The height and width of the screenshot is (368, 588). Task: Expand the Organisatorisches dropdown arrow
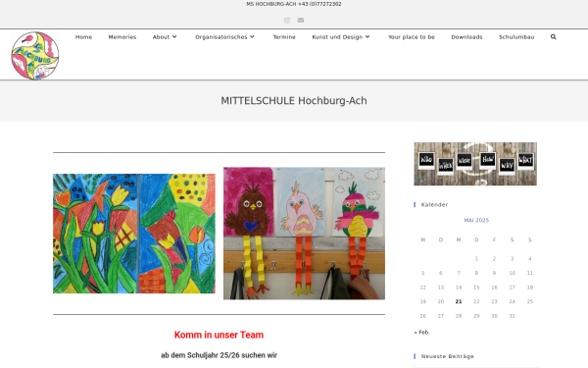[253, 37]
